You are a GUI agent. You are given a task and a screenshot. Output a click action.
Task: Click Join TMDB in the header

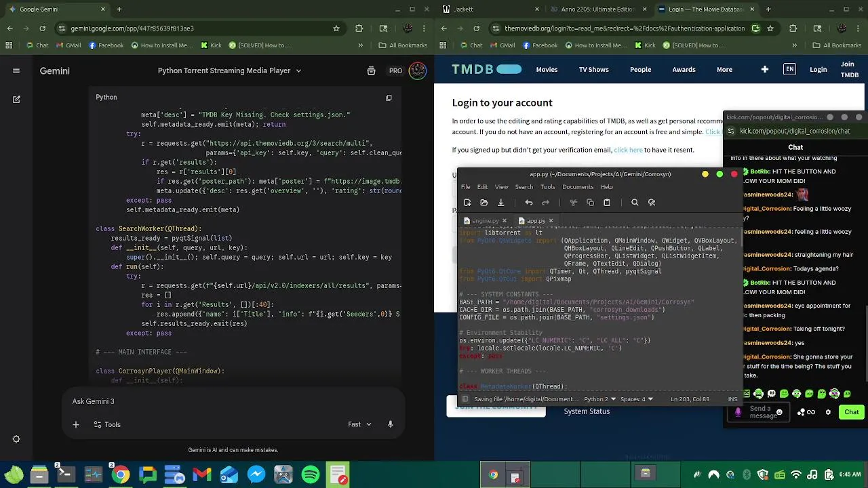click(x=849, y=69)
